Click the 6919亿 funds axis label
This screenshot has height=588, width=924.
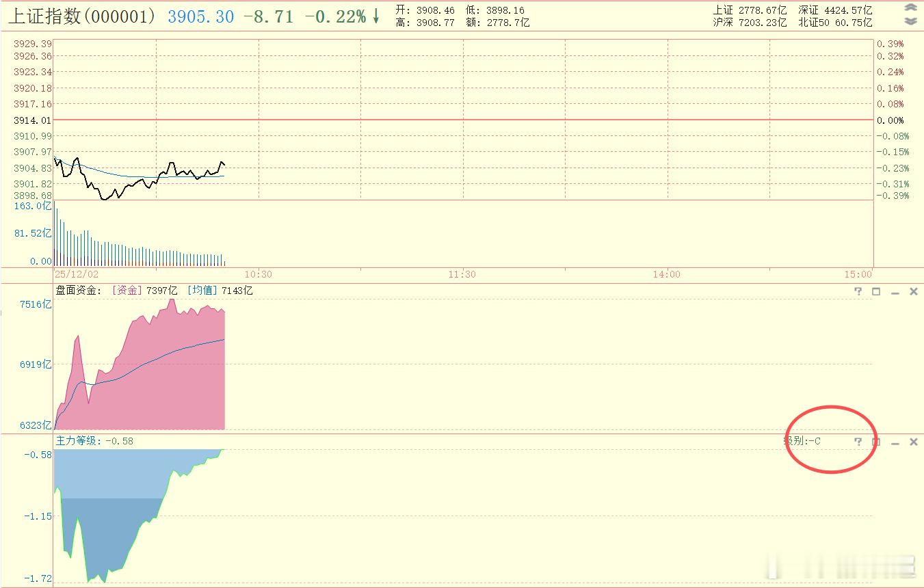click(36, 364)
